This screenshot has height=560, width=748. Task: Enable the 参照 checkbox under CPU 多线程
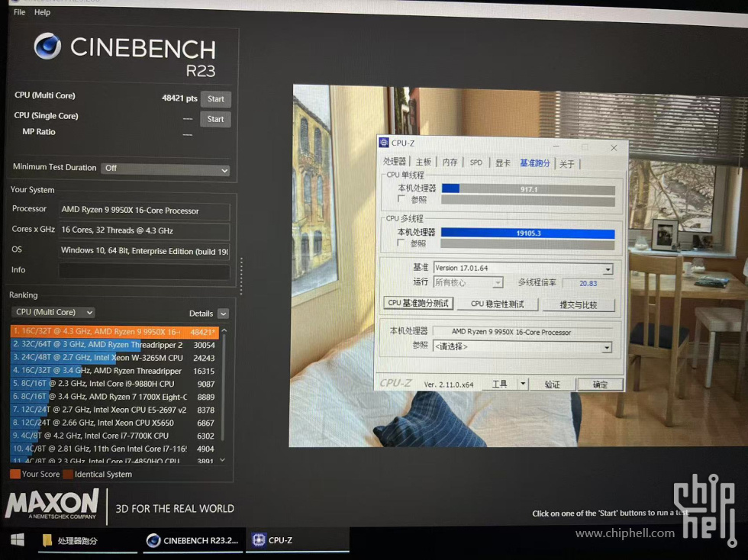pyautogui.click(x=401, y=243)
